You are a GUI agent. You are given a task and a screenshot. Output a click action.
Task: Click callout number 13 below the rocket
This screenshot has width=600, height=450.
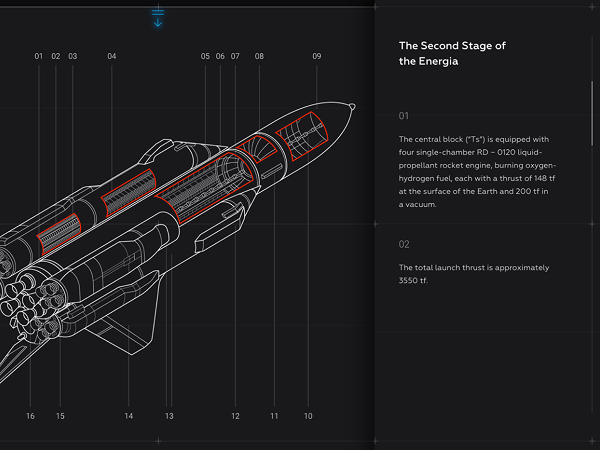[169, 416]
